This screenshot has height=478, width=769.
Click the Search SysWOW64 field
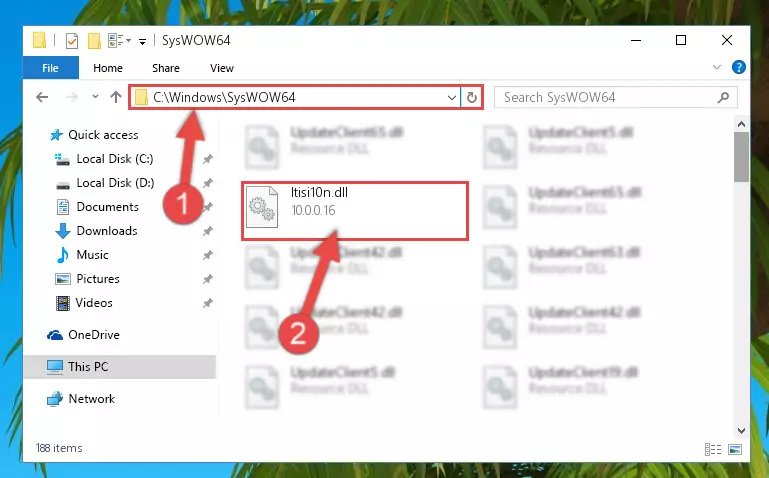pos(608,97)
